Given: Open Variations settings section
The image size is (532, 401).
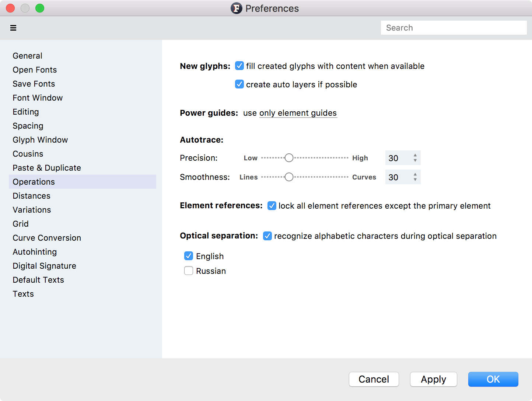Looking at the screenshot, I should pos(83,210).
